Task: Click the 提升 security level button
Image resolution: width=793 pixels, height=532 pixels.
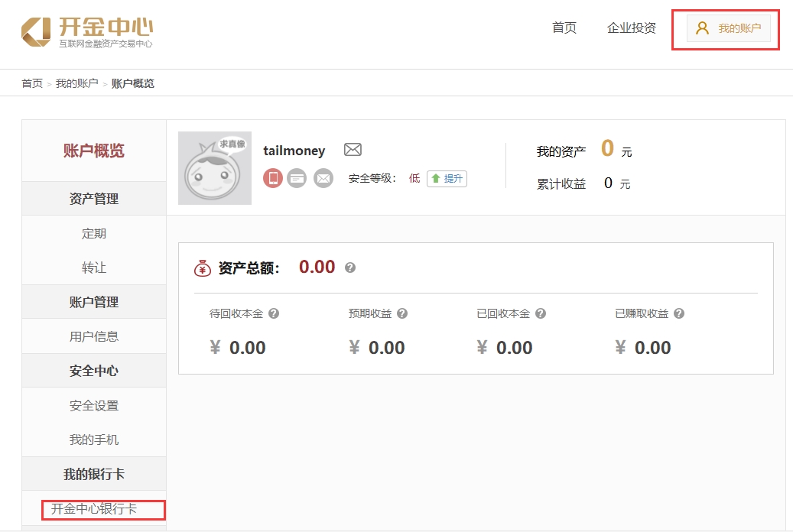Action: (447, 178)
